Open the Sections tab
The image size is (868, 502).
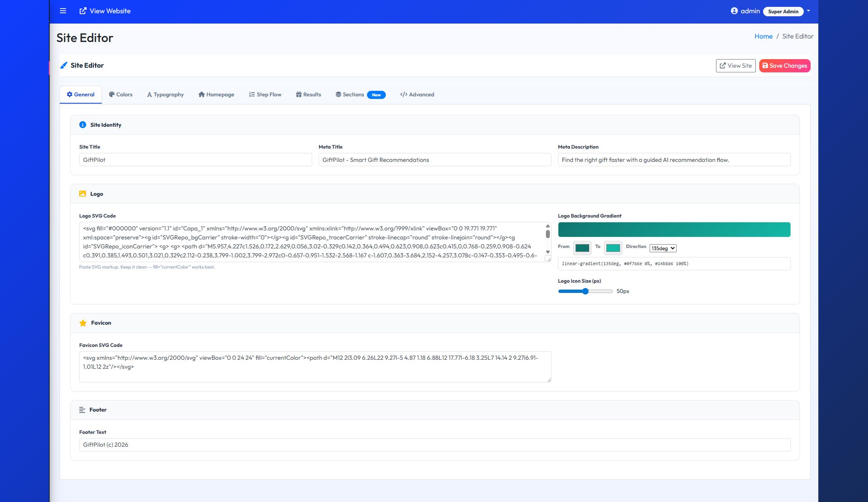pos(350,95)
